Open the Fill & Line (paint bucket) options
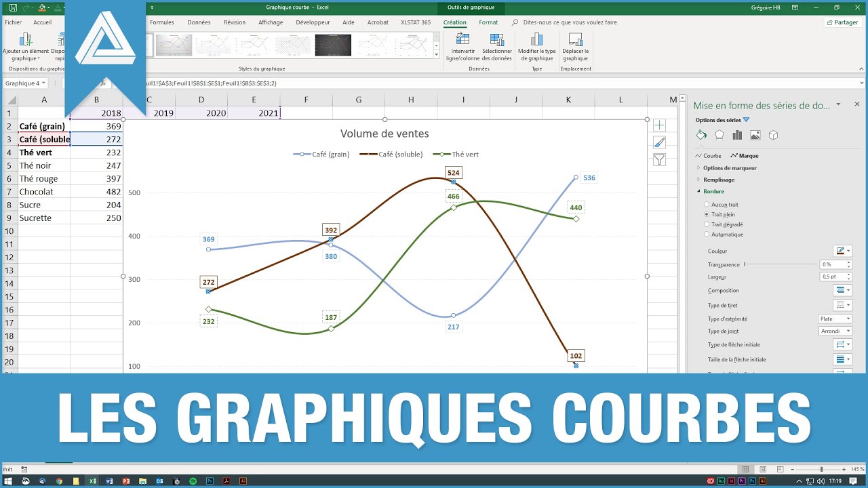 click(701, 135)
